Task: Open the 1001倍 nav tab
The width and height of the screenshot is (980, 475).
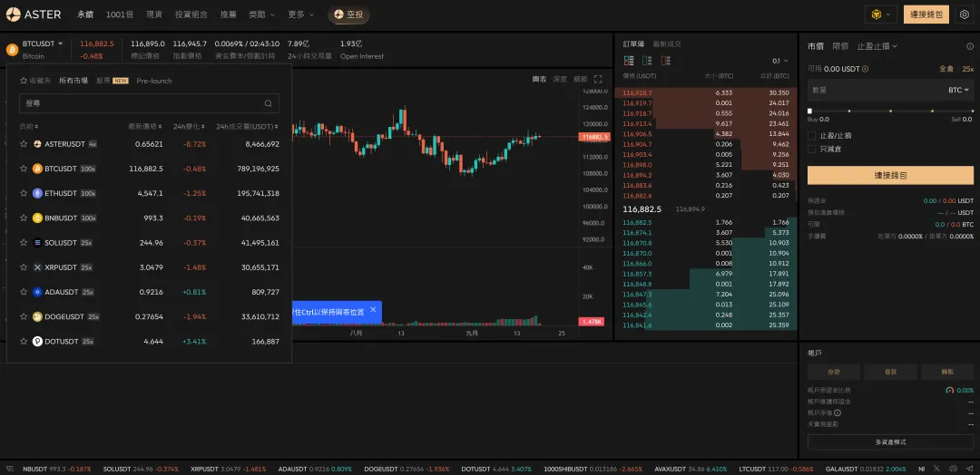Action: [x=120, y=14]
